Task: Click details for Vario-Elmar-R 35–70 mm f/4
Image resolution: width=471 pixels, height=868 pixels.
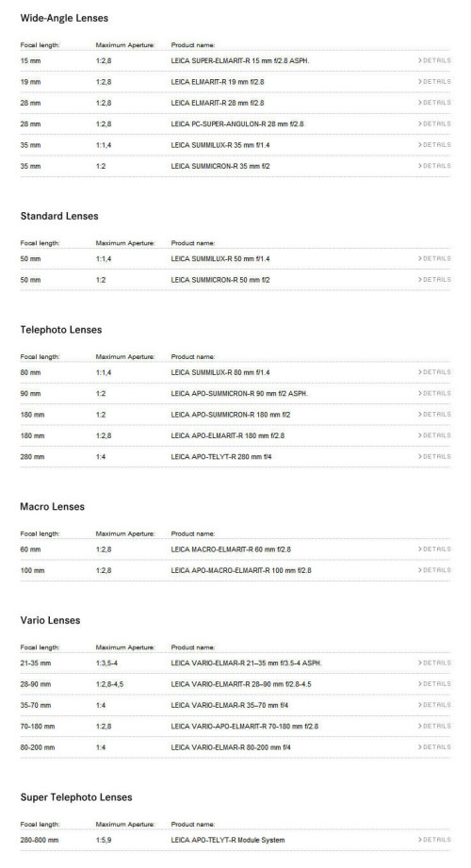Action: point(434,705)
